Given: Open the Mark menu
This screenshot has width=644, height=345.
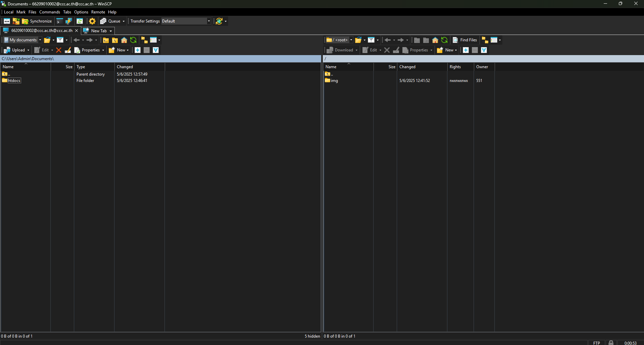Looking at the screenshot, I should [21, 12].
